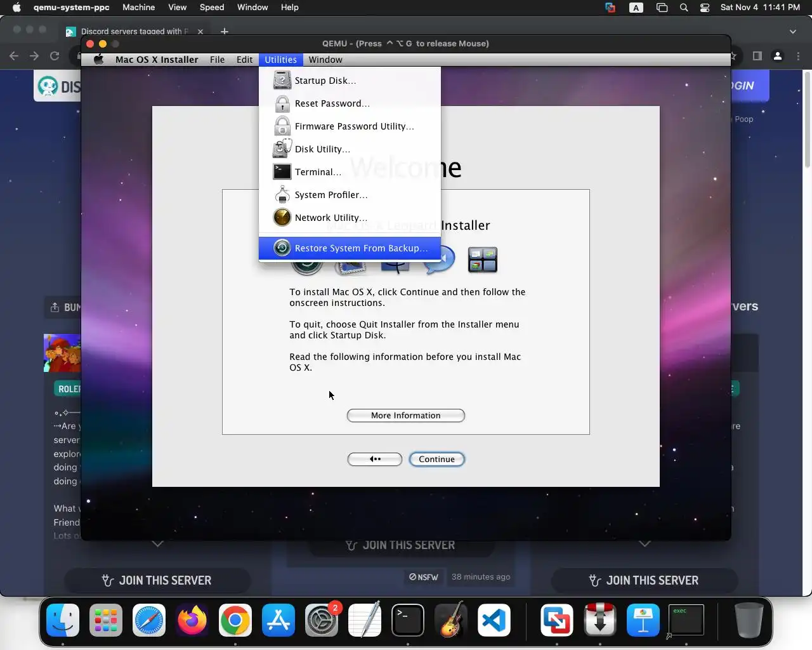
Task: Open the guest Apple menu in installer
Action: click(98, 60)
